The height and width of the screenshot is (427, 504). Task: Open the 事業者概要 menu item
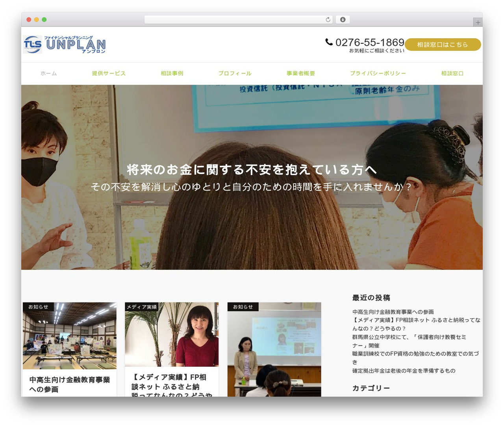pos(301,73)
